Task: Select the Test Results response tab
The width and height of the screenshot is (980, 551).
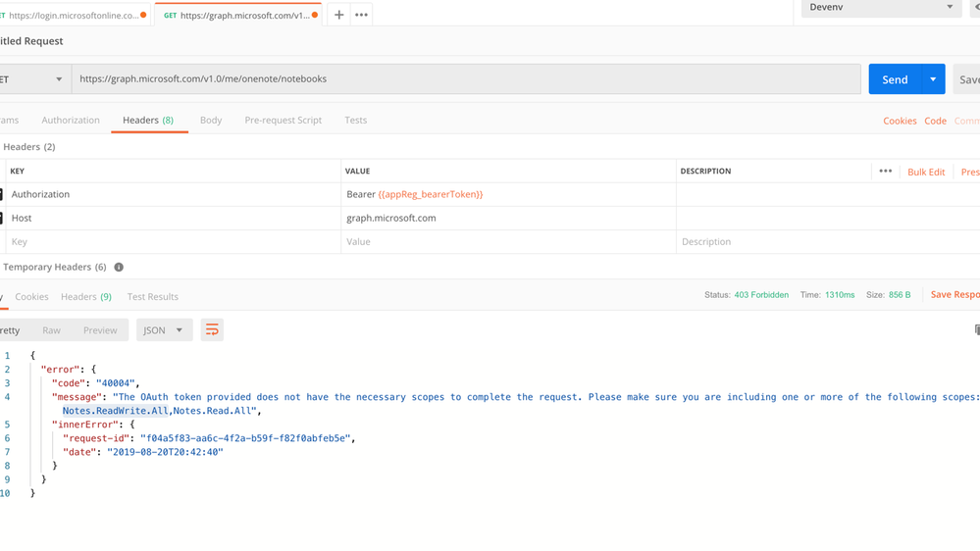Action: click(x=152, y=296)
